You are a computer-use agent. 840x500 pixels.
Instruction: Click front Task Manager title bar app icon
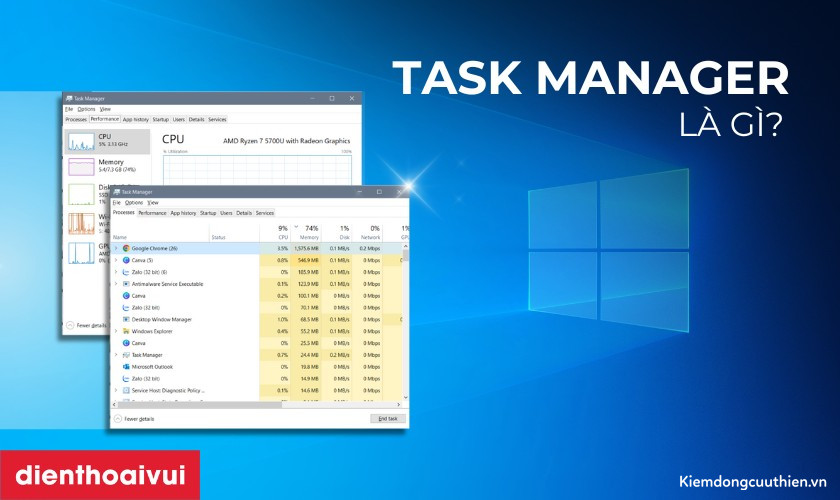tap(117, 192)
